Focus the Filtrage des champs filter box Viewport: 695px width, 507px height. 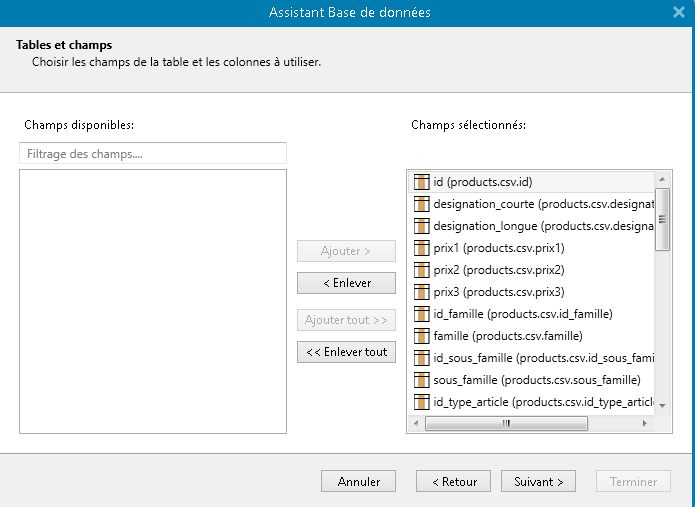153,154
